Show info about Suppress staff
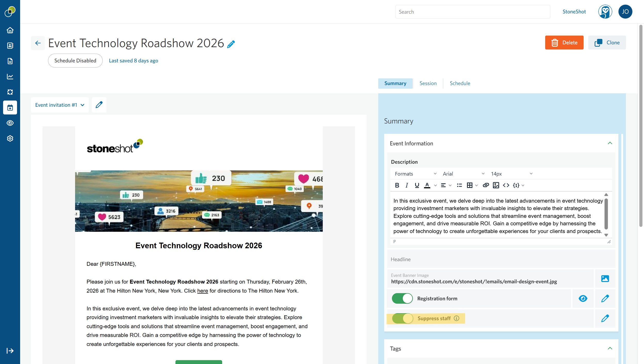The width and height of the screenshot is (644, 364). click(456, 318)
